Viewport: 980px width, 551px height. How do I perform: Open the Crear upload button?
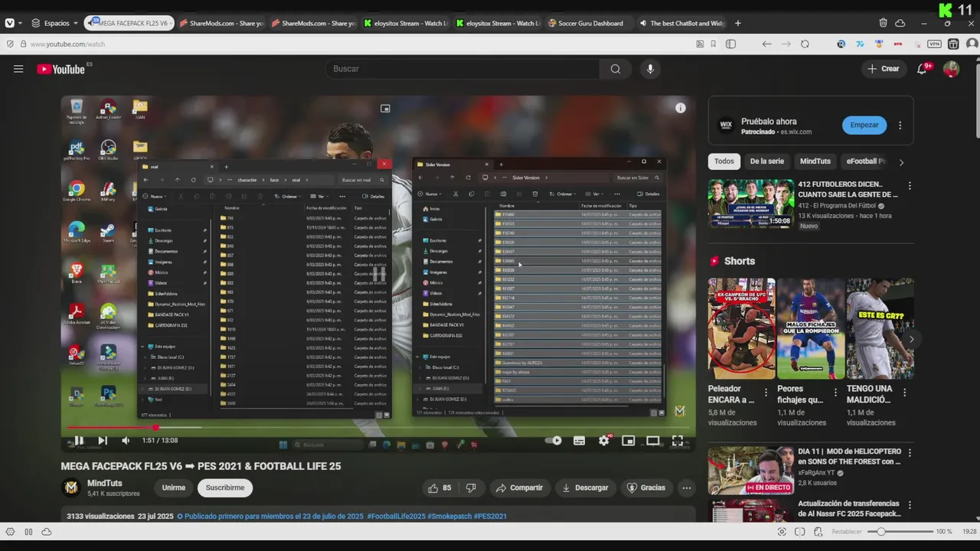click(x=883, y=69)
